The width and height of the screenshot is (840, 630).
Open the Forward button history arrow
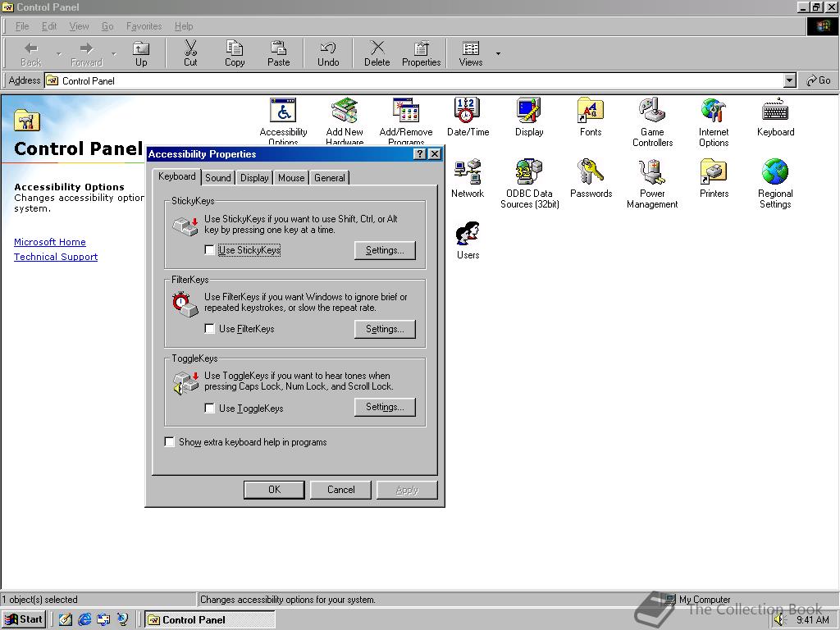(113, 53)
